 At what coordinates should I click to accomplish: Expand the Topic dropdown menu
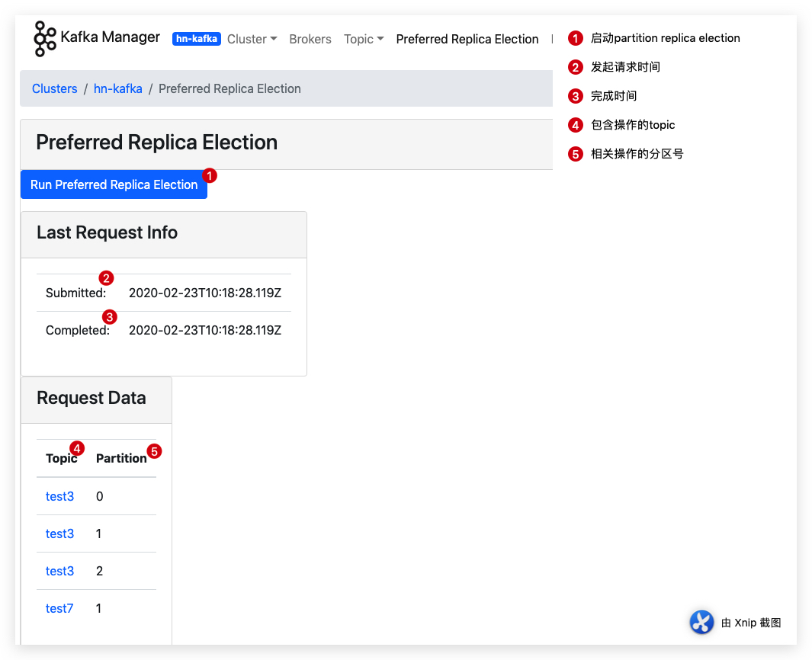364,40
